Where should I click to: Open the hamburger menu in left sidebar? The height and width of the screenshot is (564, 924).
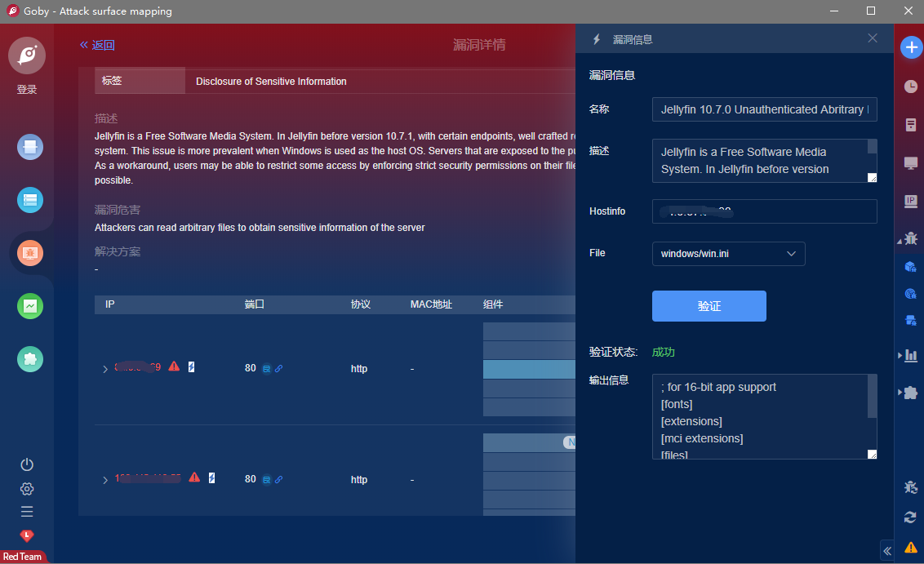(x=27, y=512)
